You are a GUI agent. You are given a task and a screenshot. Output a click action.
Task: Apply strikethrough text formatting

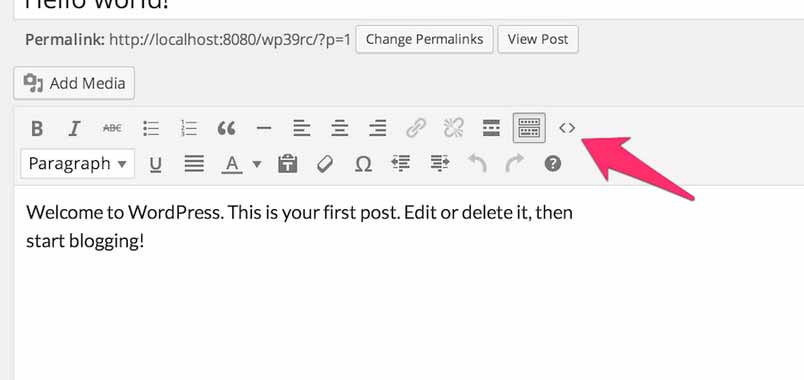click(112, 128)
